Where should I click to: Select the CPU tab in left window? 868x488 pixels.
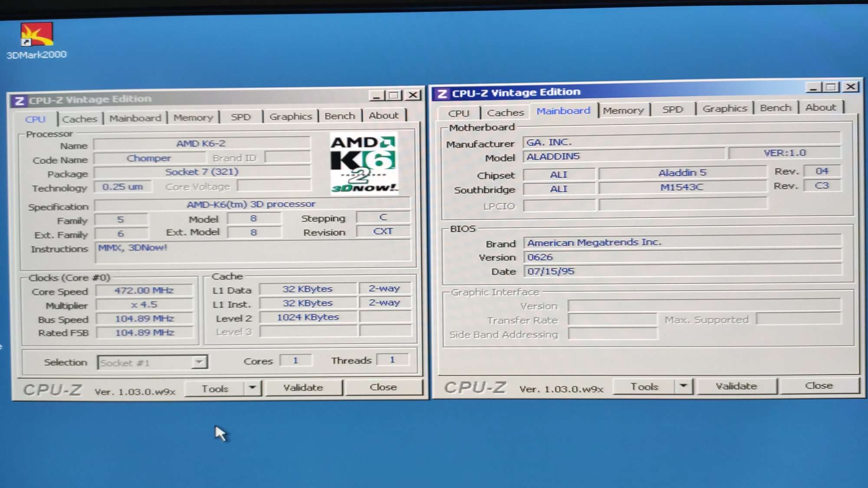[x=35, y=119]
